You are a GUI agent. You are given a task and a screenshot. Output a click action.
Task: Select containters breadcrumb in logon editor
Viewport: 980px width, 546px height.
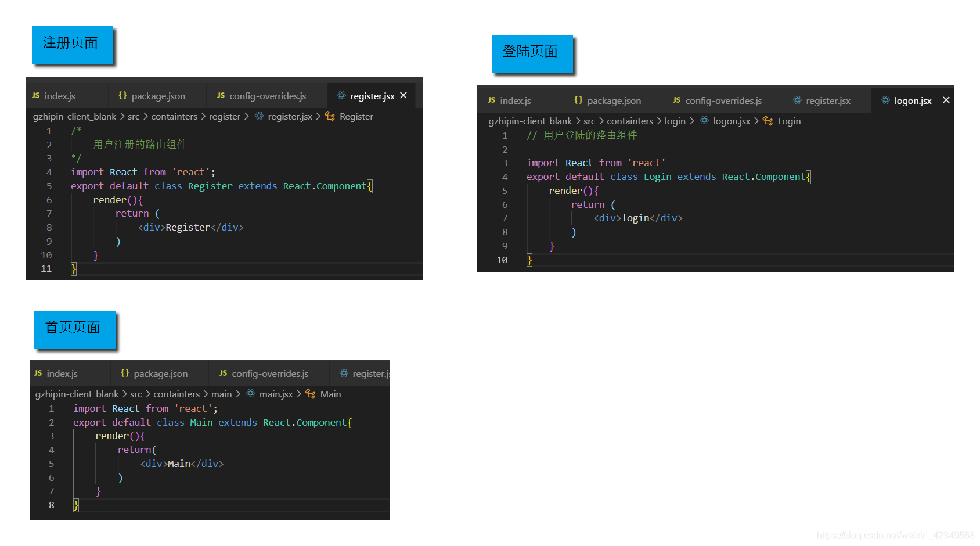coord(630,121)
